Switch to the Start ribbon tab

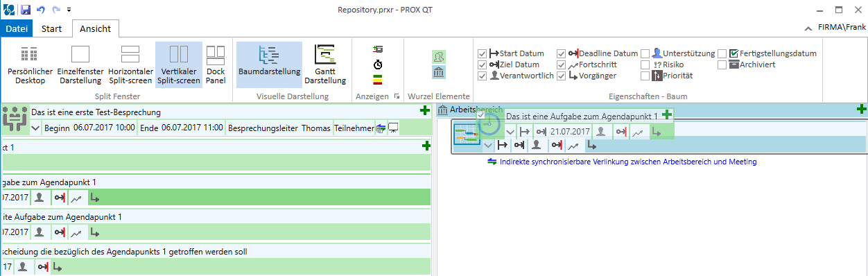(52, 28)
